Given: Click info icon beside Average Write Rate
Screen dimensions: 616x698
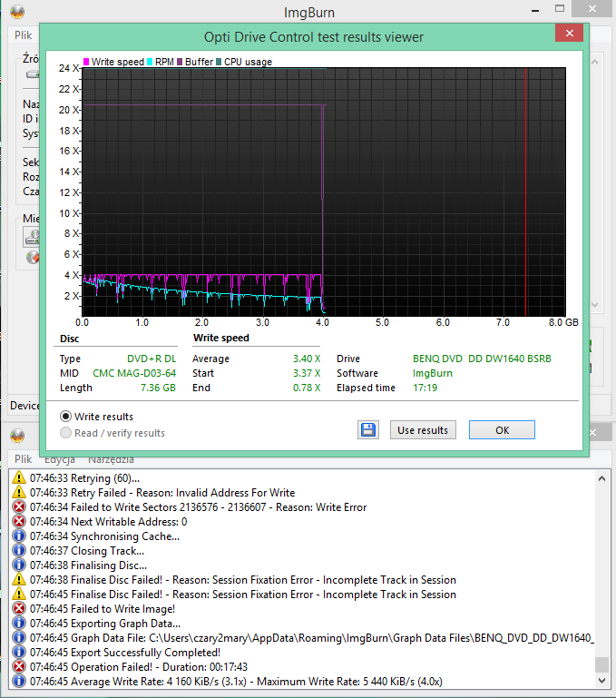Looking at the screenshot, I should (x=19, y=681).
